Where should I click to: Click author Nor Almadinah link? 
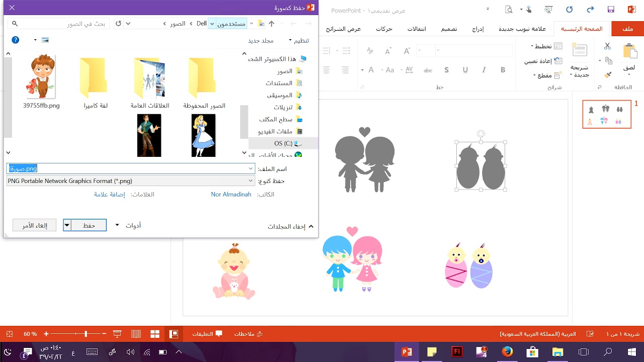click(x=231, y=194)
